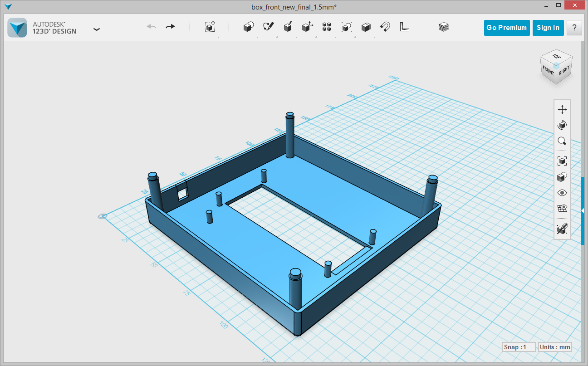Open the Autodesk 123D Design application menu
Image resolution: width=588 pixels, height=366 pixels.
click(96, 29)
